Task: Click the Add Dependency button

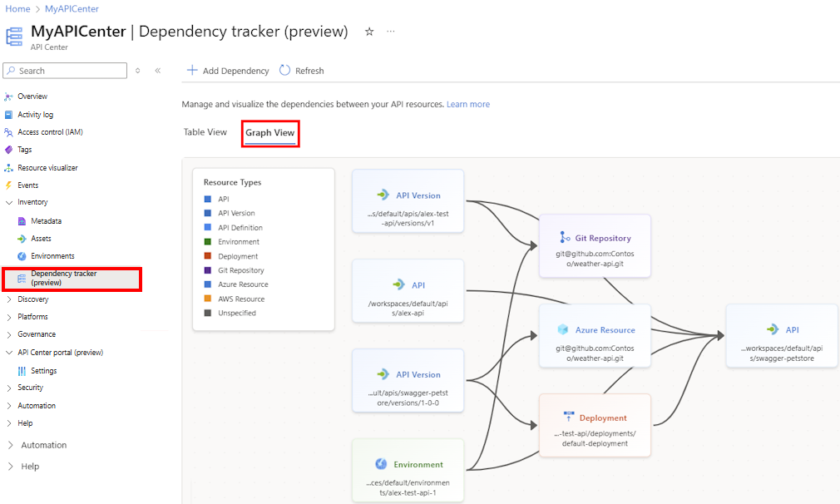Action: 227,70
